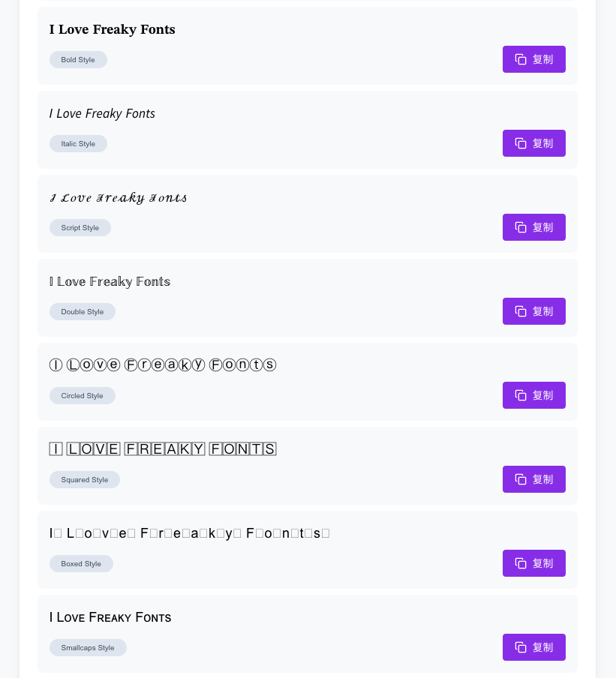Click the circled-letters font preview text
Image resolution: width=616 pixels, height=678 pixels.
point(163,365)
